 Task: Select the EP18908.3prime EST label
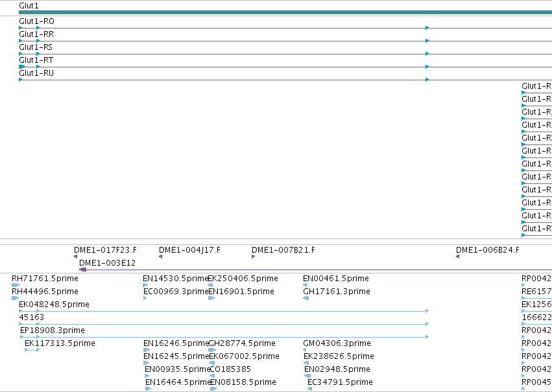pos(53,331)
